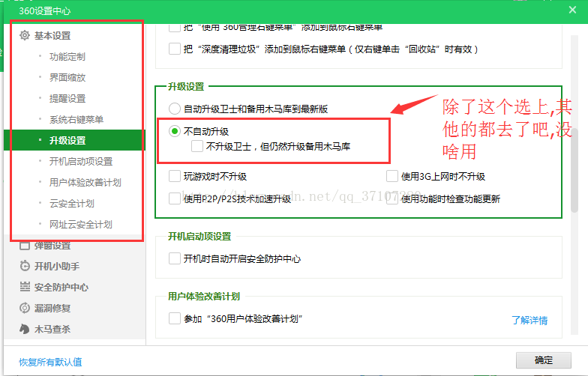The height and width of the screenshot is (376, 588).
Task: Check 把“深度清理垃圾”添加到鼠标右键菜单
Action: coord(174,49)
